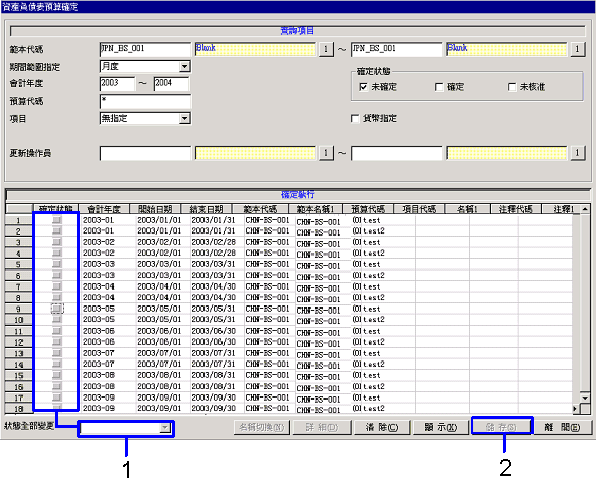Click 2003/09/30 end date in row 17
The image size is (600, 485).
click(x=214, y=397)
